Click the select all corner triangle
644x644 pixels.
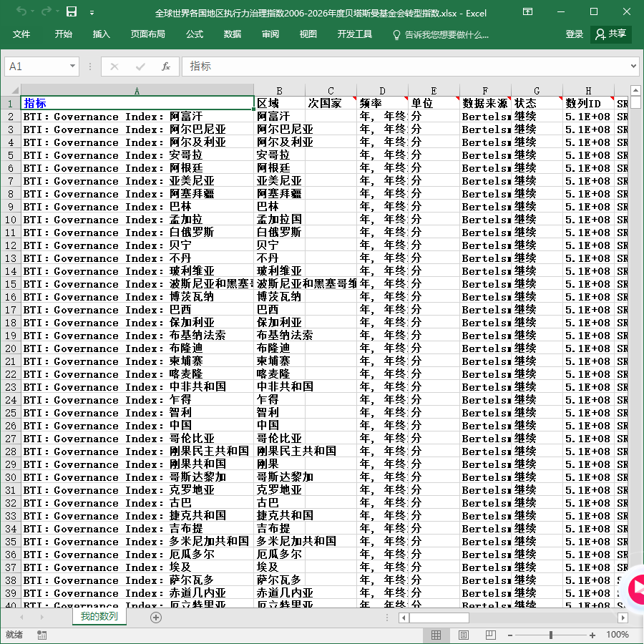pyautogui.click(x=15, y=90)
